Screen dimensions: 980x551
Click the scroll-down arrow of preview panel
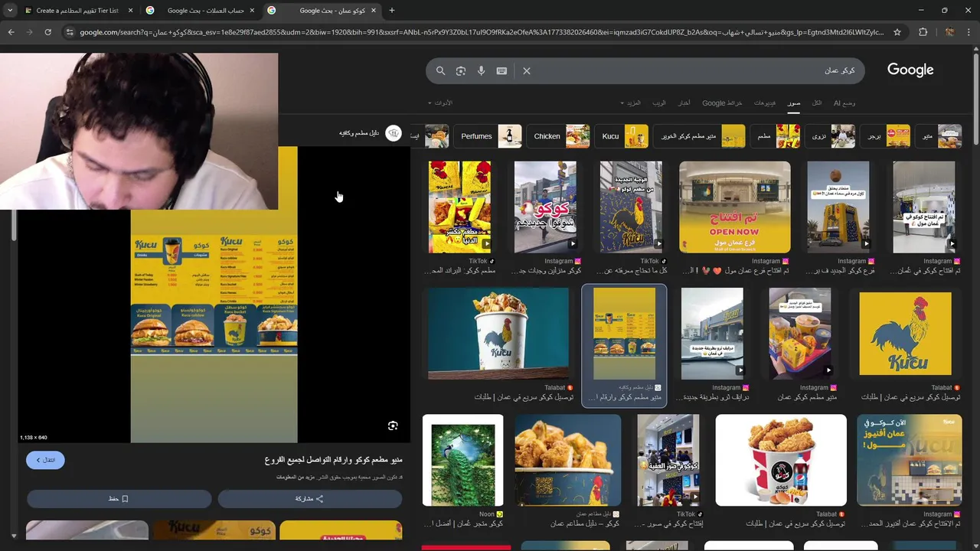pyautogui.click(x=14, y=536)
